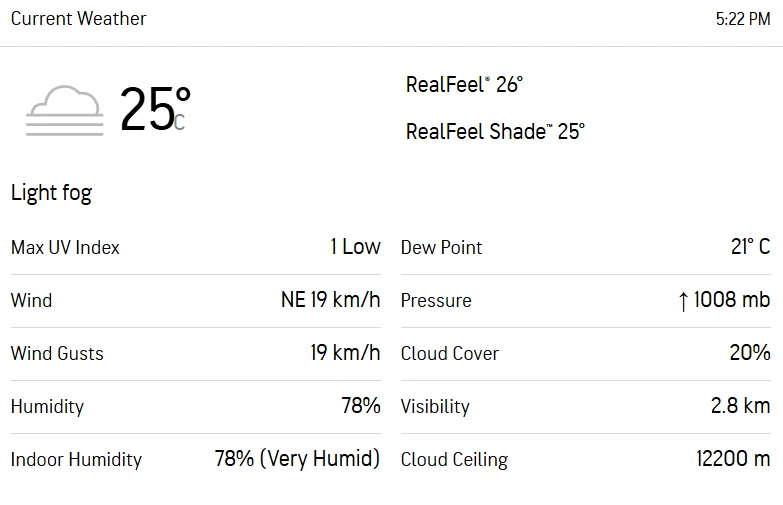
Task: Click the Dew Point 21° C value
Action: (751, 247)
